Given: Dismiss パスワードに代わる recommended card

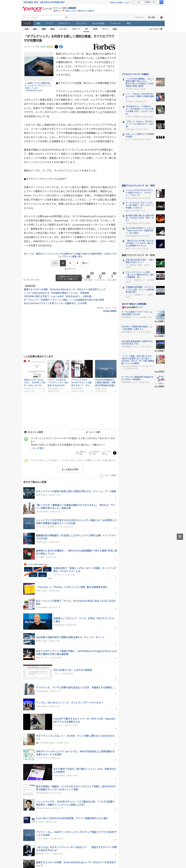Looking at the screenshot, I should (x=68, y=391).
